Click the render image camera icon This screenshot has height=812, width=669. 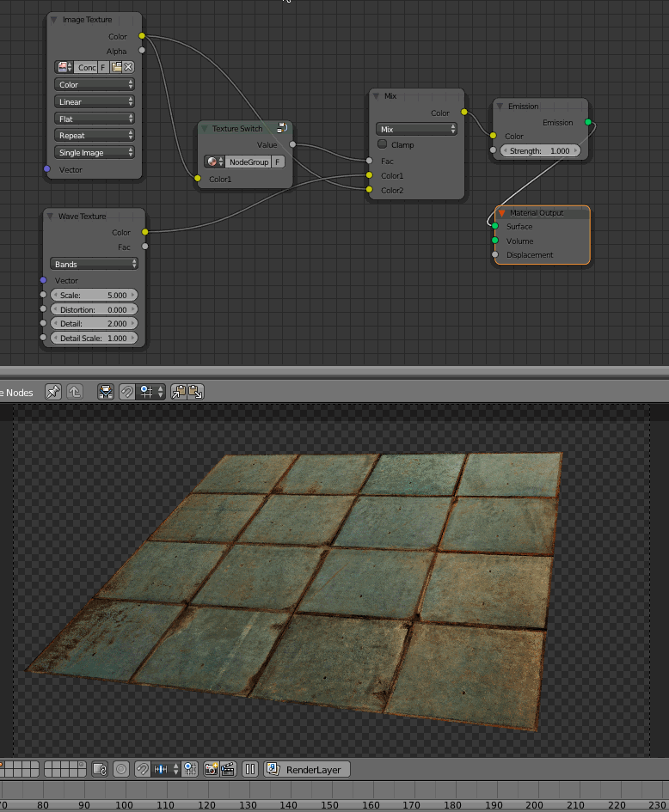point(211,769)
